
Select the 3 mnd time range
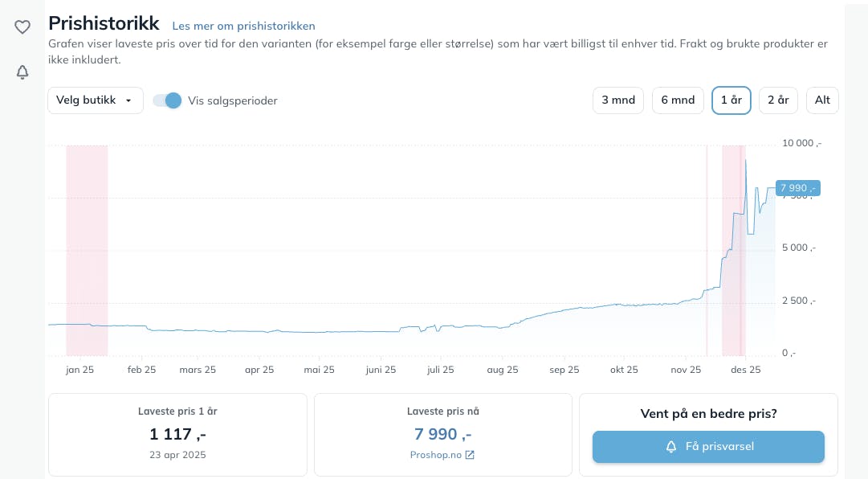pos(618,100)
